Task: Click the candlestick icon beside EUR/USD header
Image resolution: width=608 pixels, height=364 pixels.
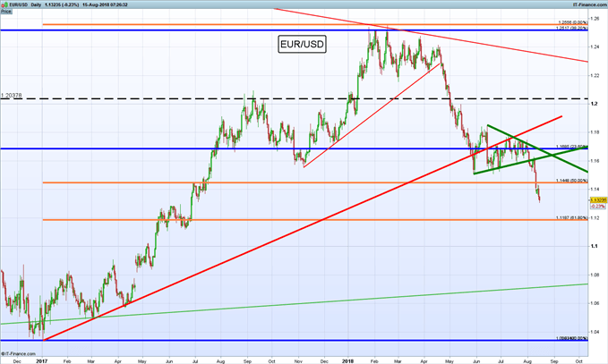Action: tap(4, 4)
